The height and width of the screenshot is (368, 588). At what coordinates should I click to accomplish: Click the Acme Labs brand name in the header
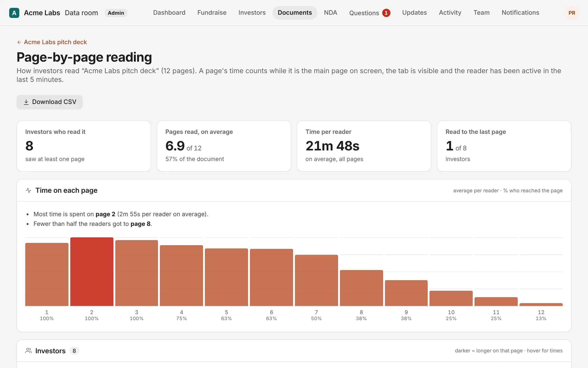[42, 13]
